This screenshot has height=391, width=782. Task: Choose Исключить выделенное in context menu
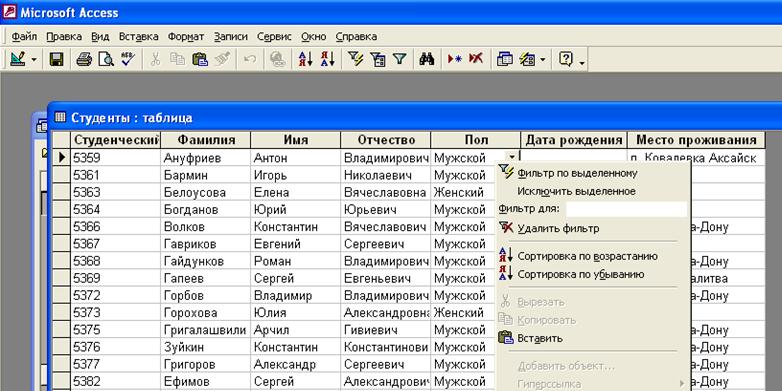coord(593,191)
